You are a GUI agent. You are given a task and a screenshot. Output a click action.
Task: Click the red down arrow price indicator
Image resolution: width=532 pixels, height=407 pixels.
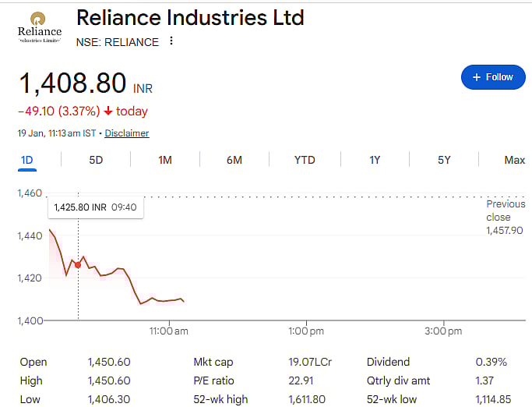107,111
